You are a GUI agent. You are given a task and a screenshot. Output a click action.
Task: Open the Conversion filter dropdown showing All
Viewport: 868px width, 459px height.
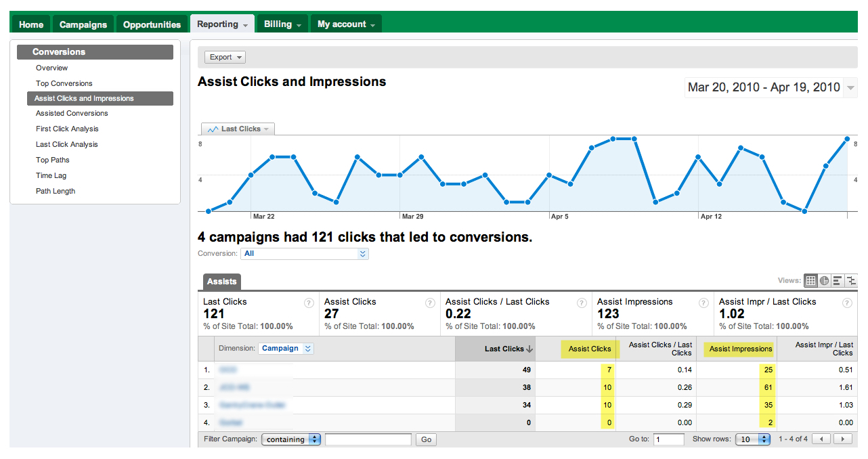pos(305,253)
